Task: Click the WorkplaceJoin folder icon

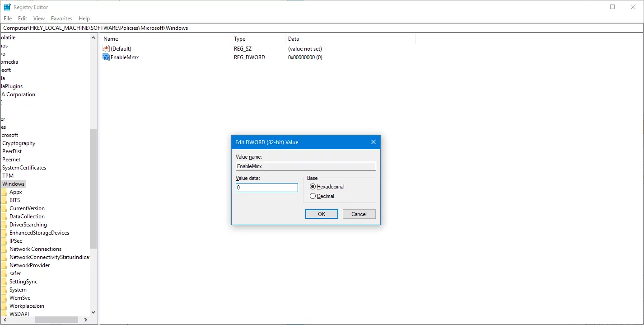Action: click(x=4, y=306)
